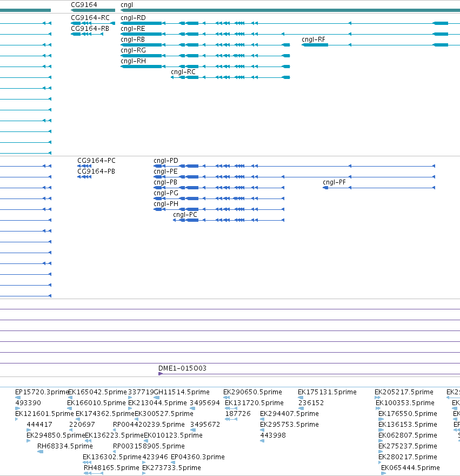Select the EK136153.5prime EST label
The height and width of the screenshot is (476, 460).
tap(408, 425)
